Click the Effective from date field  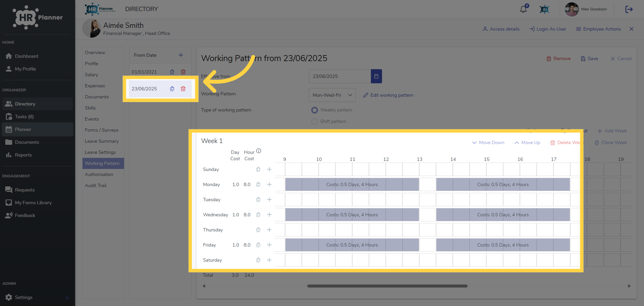(x=340, y=76)
